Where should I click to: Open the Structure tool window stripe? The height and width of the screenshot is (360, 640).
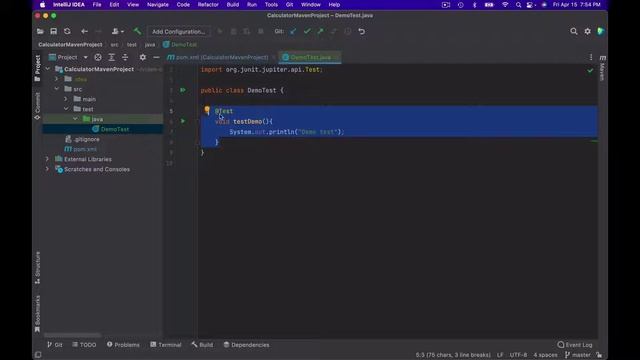pos(38,268)
